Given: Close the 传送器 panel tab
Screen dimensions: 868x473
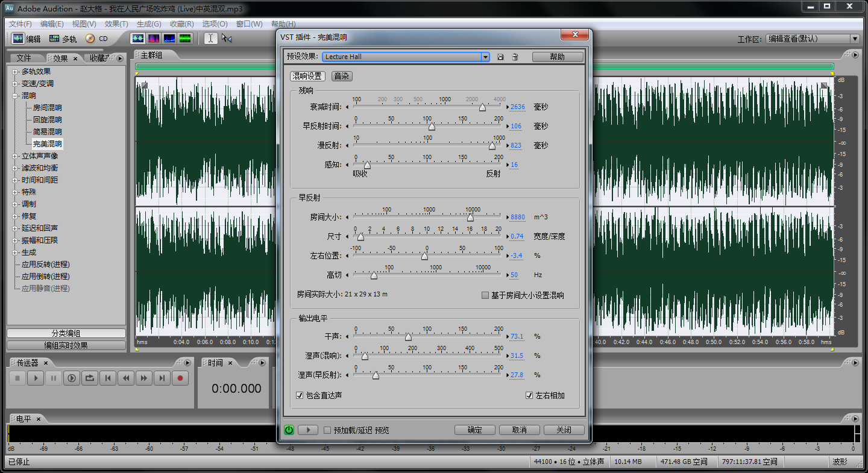Looking at the screenshot, I should [x=46, y=363].
